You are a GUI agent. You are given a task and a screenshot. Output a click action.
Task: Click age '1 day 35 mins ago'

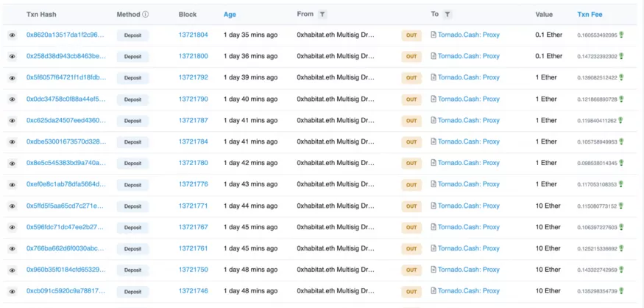pyautogui.click(x=250, y=35)
